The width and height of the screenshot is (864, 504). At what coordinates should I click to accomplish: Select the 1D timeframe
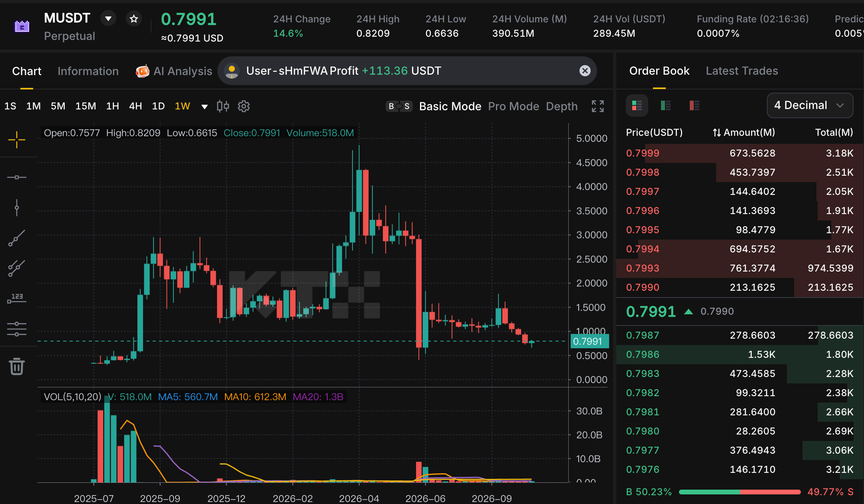(x=158, y=106)
